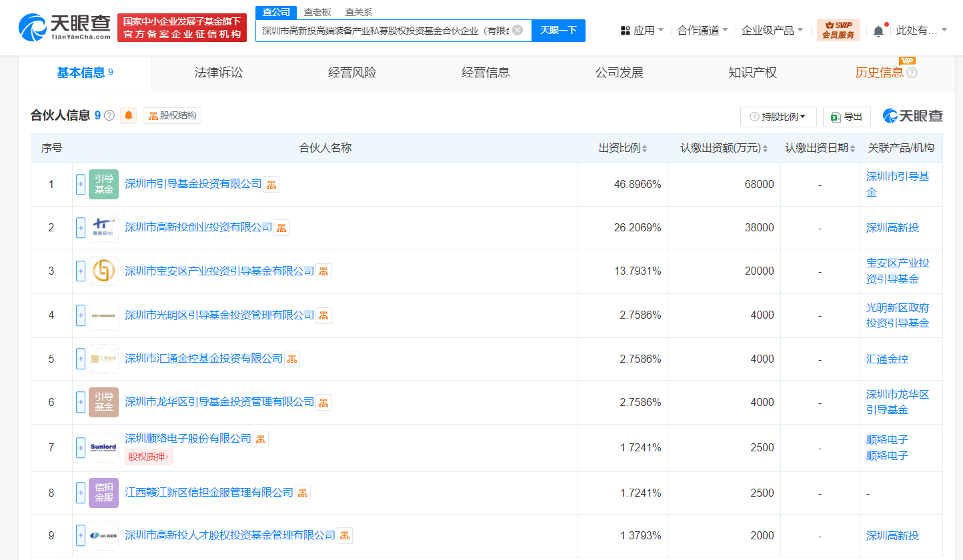Click the 引导基金 logo of row 1

(x=103, y=184)
